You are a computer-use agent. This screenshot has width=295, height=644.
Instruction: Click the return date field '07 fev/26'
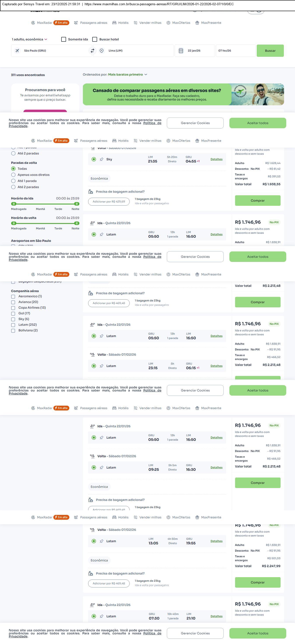point(235,51)
